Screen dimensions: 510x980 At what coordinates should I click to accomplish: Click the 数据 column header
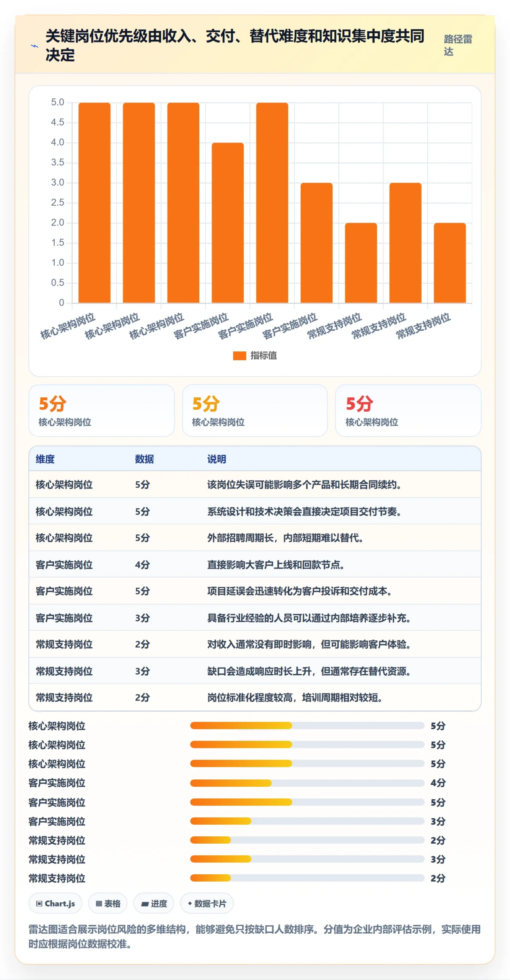pos(144,459)
